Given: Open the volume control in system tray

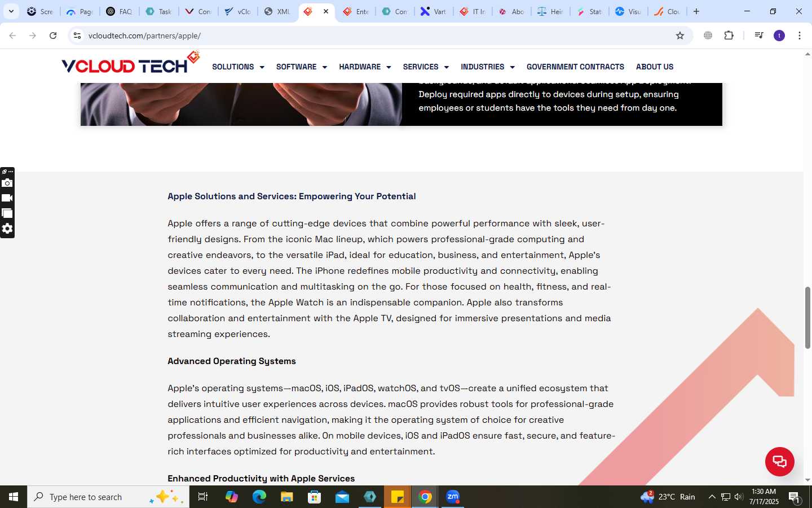Looking at the screenshot, I should click(739, 497).
